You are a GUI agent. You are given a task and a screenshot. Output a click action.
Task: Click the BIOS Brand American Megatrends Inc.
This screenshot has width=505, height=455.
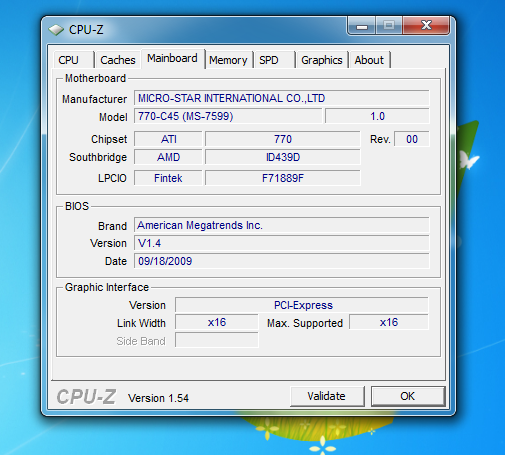[x=282, y=225]
